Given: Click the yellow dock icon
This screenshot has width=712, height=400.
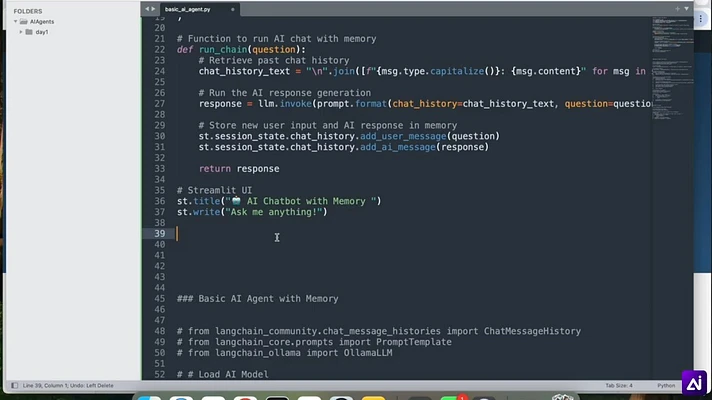Looking at the screenshot, I should click(373, 398).
